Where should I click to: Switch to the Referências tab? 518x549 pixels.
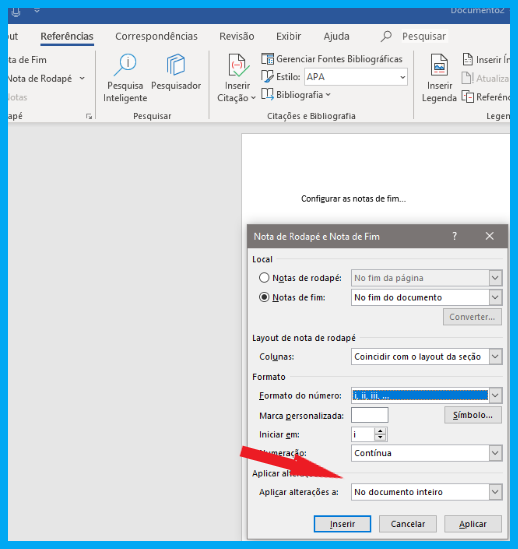tap(67, 36)
